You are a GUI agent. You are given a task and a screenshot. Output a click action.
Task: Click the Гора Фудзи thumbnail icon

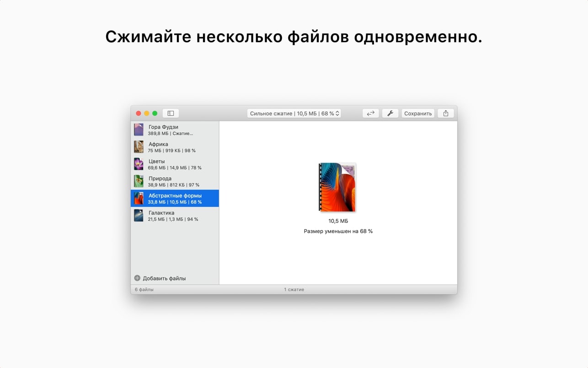click(x=139, y=130)
